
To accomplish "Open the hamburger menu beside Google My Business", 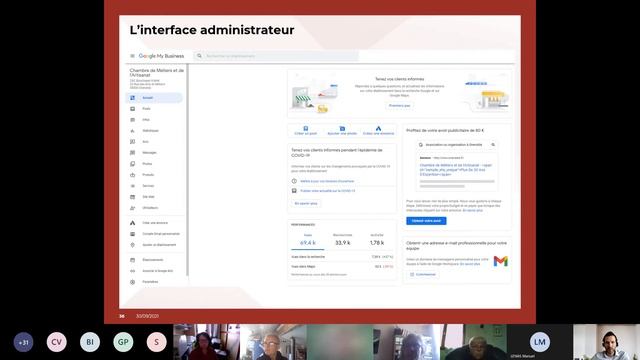I will click(132, 56).
